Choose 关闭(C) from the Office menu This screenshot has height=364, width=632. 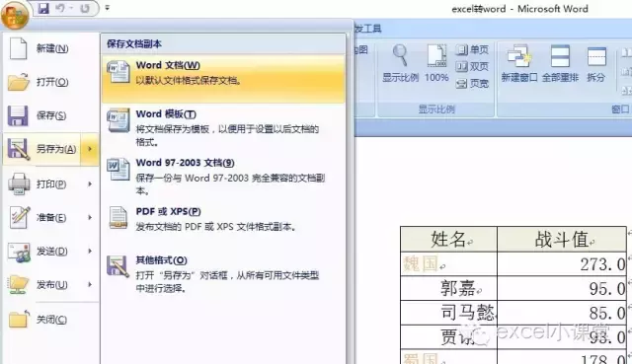pyautogui.click(x=50, y=320)
